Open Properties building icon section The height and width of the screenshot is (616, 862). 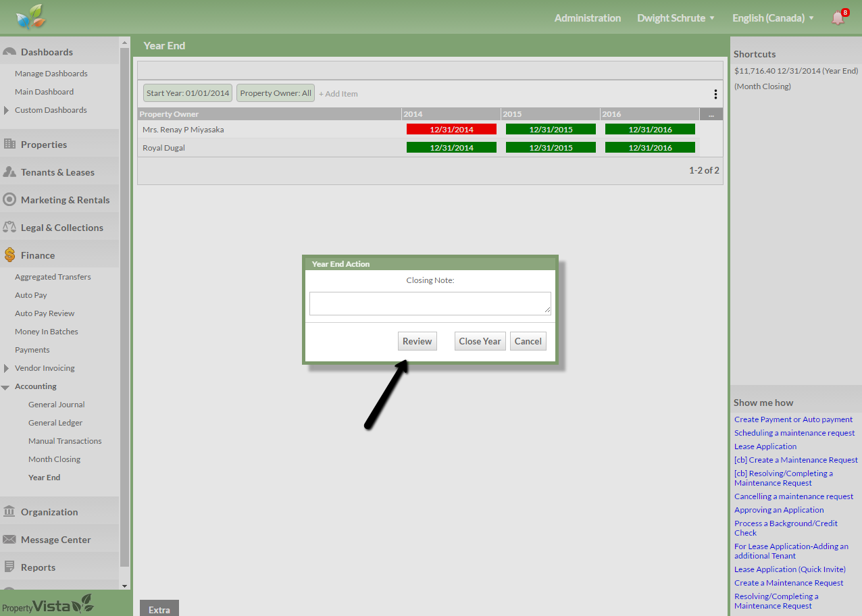(x=10, y=145)
